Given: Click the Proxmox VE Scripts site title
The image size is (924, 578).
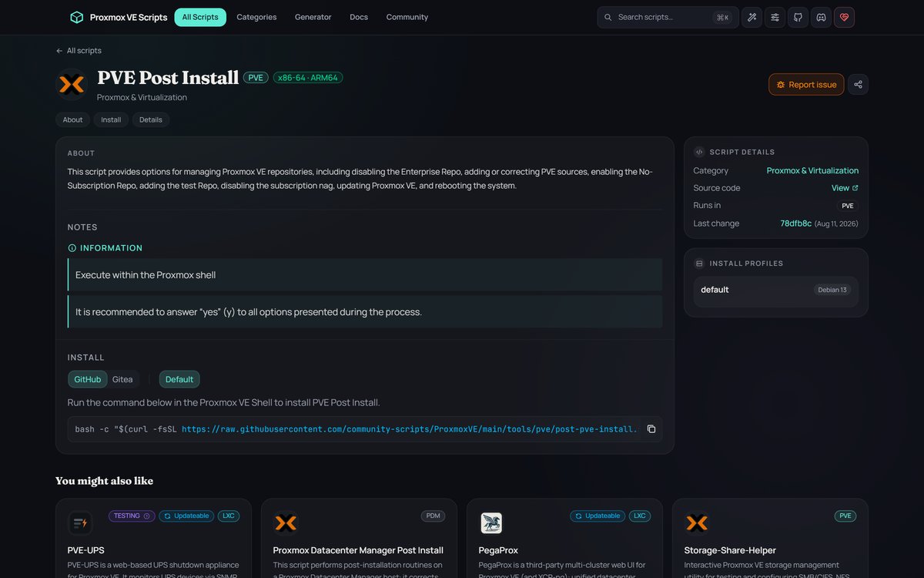Looking at the screenshot, I should 129,17.
